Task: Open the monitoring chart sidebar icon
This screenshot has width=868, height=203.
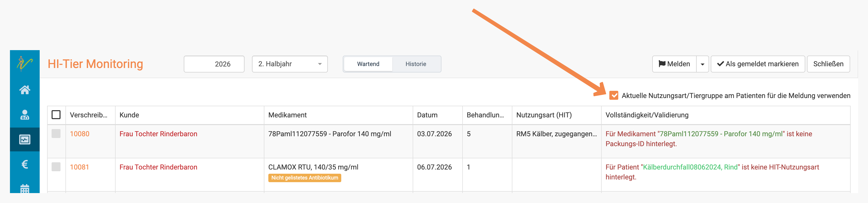Action: [x=25, y=139]
